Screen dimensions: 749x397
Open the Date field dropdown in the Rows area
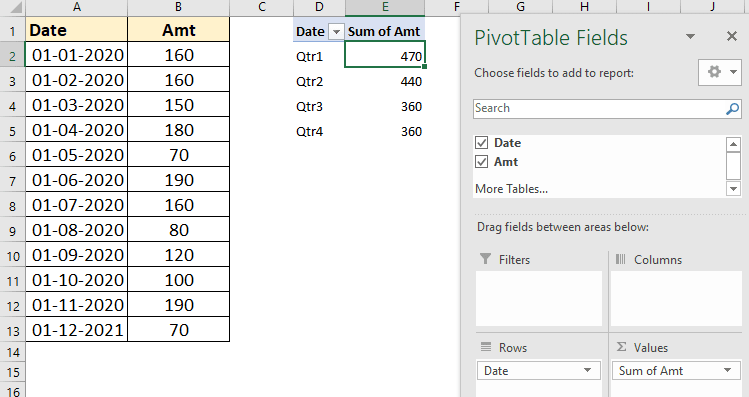click(x=588, y=370)
